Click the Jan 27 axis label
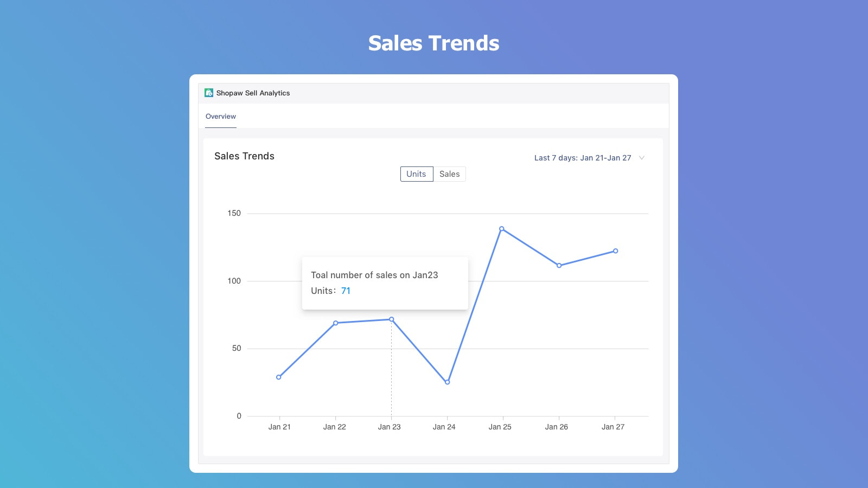The image size is (868, 488). click(x=613, y=427)
